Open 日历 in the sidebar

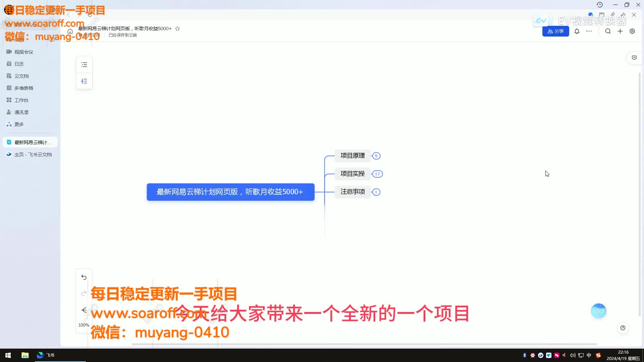(x=30, y=64)
